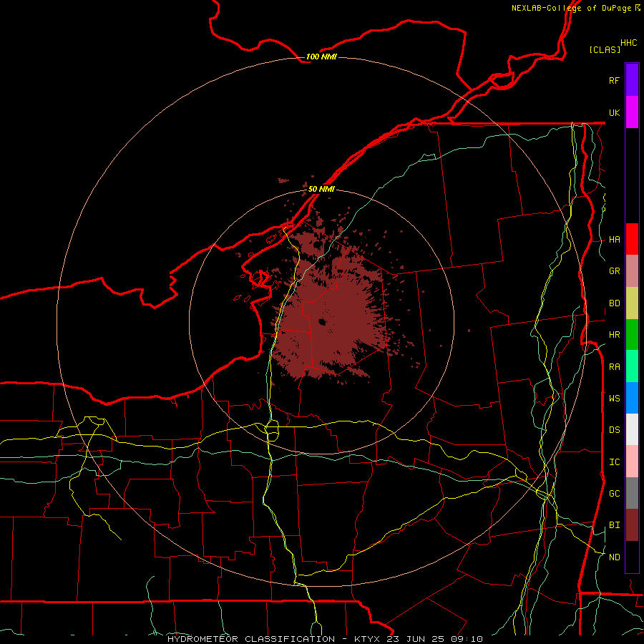Image resolution: width=644 pixels, height=644 pixels.
Task: Click the DS legend label
Action: coord(615,430)
